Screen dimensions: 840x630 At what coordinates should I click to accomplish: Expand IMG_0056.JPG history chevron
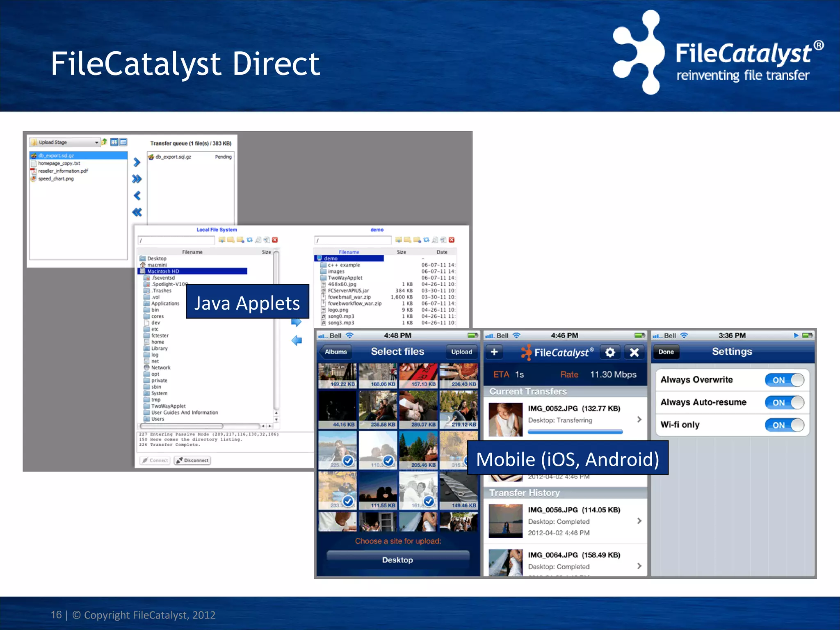pyautogui.click(x=639, y=521)
